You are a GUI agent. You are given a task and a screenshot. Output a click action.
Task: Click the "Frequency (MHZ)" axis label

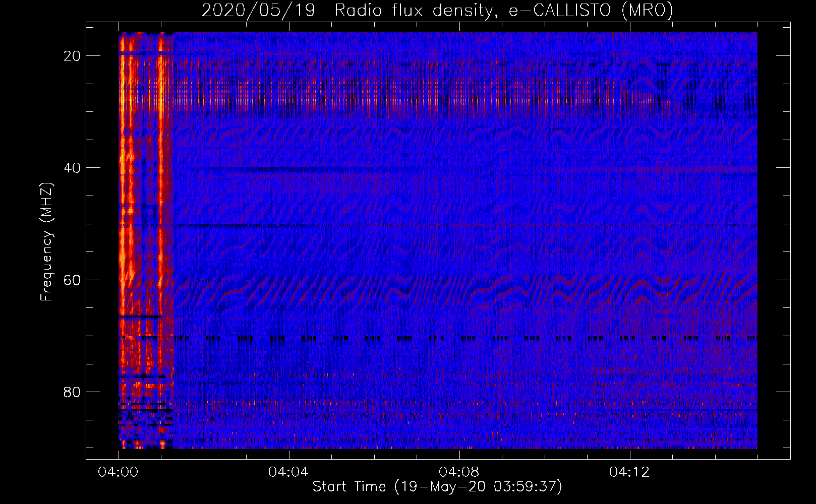46,242
